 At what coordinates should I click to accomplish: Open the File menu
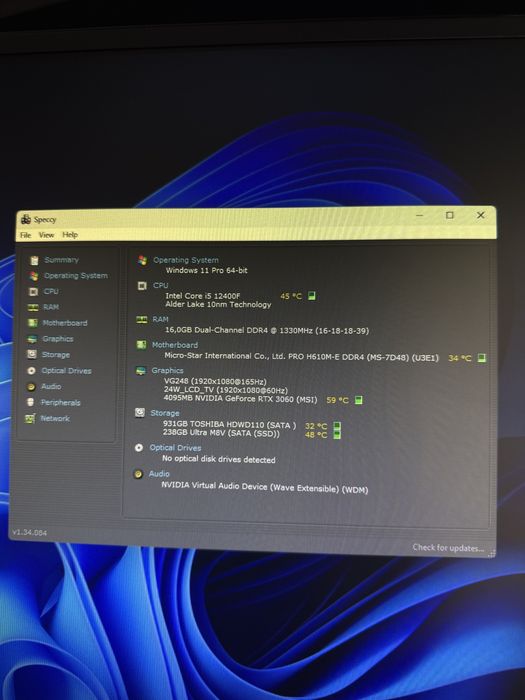[25, 235]
